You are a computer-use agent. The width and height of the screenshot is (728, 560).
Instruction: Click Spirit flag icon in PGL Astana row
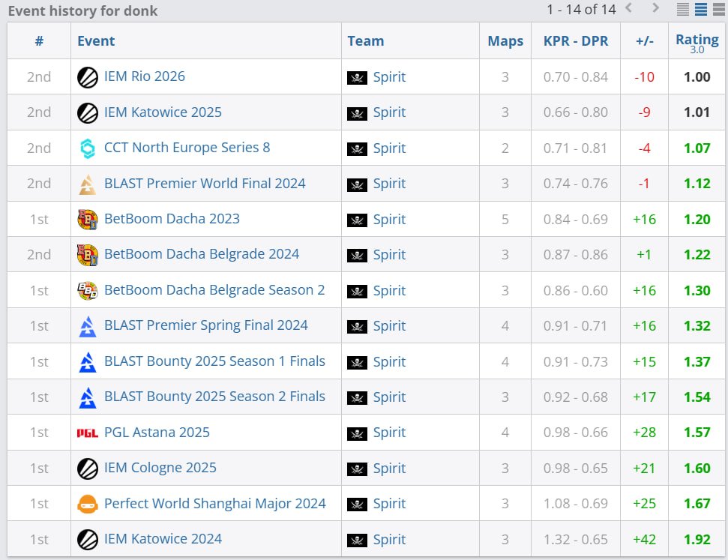(357, 434)
